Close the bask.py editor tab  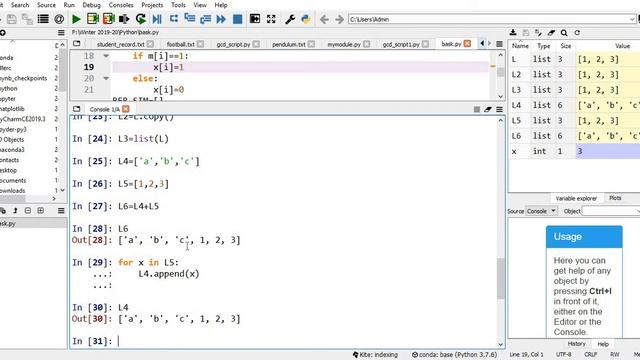click(x=467, y=43)
